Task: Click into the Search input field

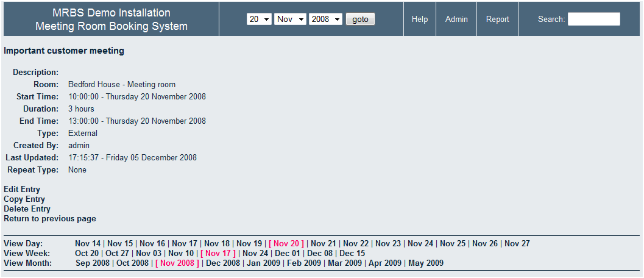Action: click(x=593, y=20)
